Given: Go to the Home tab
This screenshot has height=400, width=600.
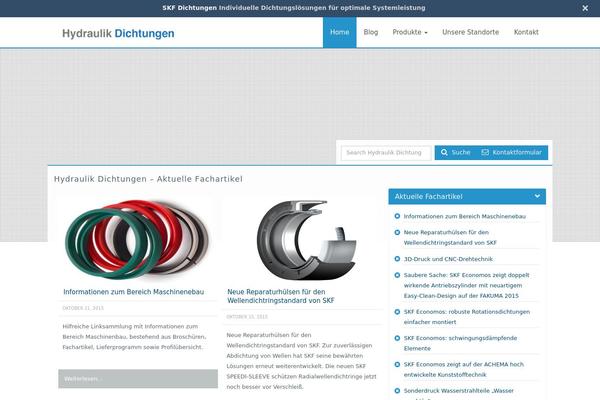Looking at the screenshot, I should pyautogui.click(x=339, y=32).
